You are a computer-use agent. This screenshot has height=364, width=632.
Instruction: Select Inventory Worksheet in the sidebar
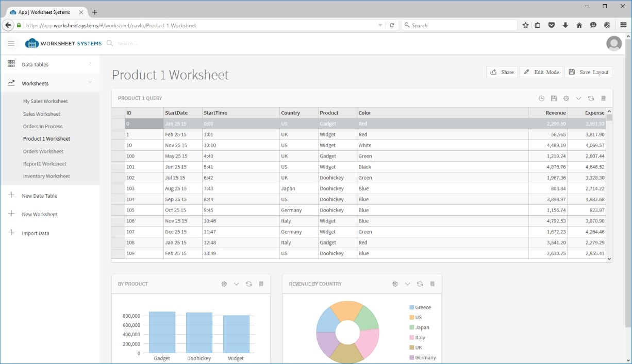(x=46, y=176)
